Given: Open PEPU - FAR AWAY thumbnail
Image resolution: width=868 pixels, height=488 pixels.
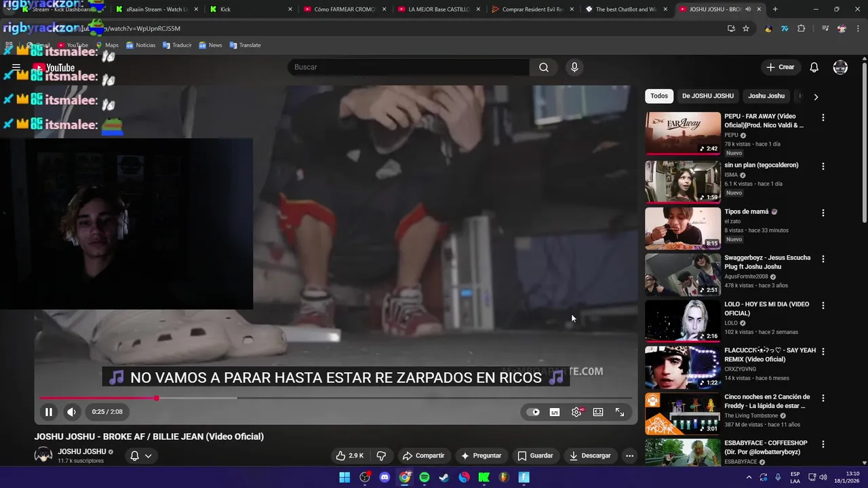Looking at the screenshot, I should (x=683, y=134).
